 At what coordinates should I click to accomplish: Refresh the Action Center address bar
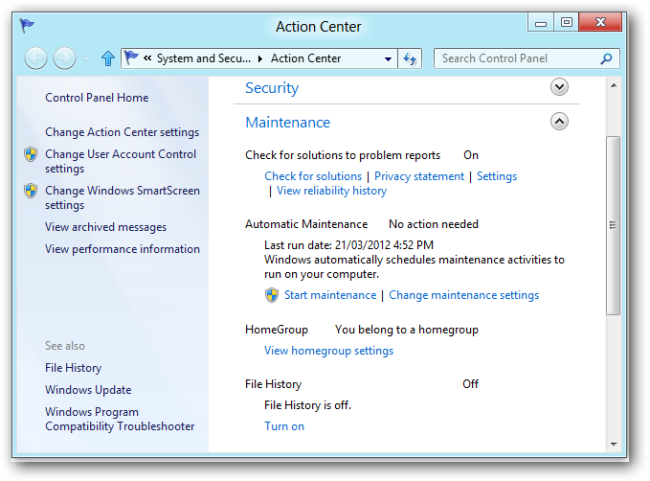pos(410,59)
